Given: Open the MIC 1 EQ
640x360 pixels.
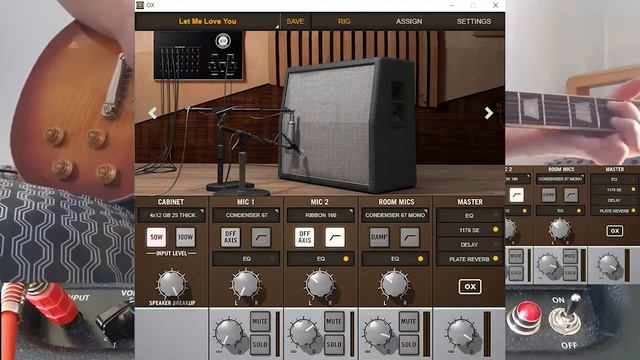Looking at the screenshot, I should point(246,259).
